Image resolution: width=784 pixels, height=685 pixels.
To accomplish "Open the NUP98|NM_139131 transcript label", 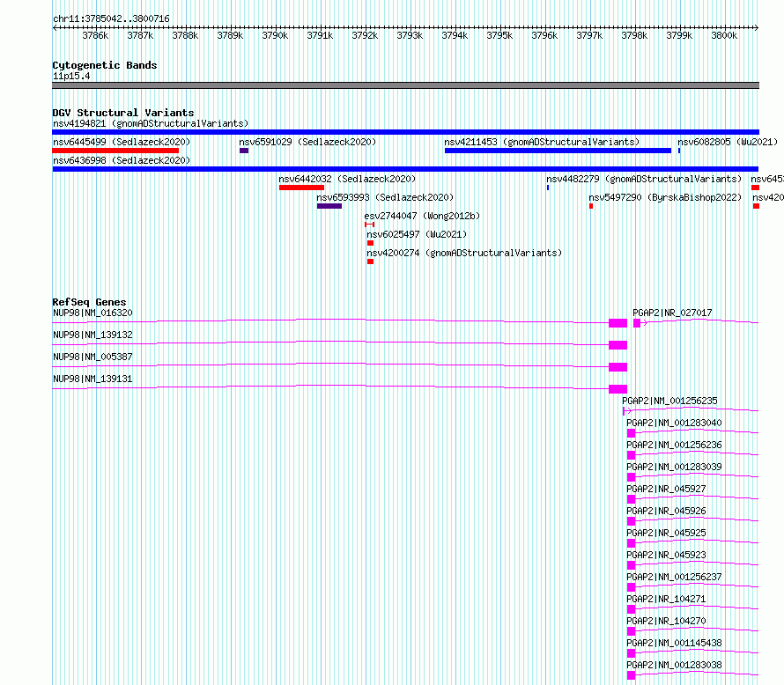I will 92,379.
